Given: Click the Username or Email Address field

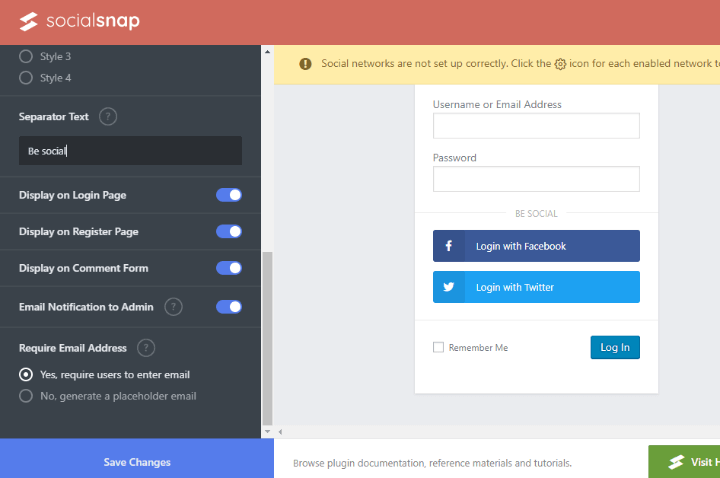Looking at the screenshot, I should (536, 126).
